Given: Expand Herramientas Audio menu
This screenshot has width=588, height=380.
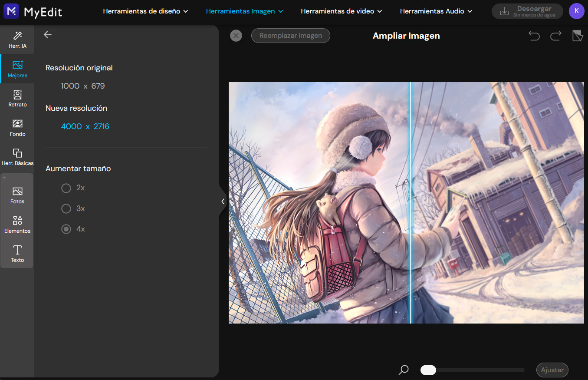Looking at the screenshot, I should click(437, 11).
